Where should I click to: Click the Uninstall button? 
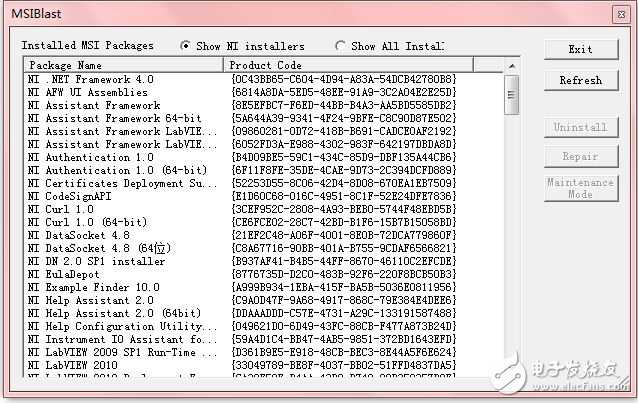pyautogui.click(x=581, y=127)
